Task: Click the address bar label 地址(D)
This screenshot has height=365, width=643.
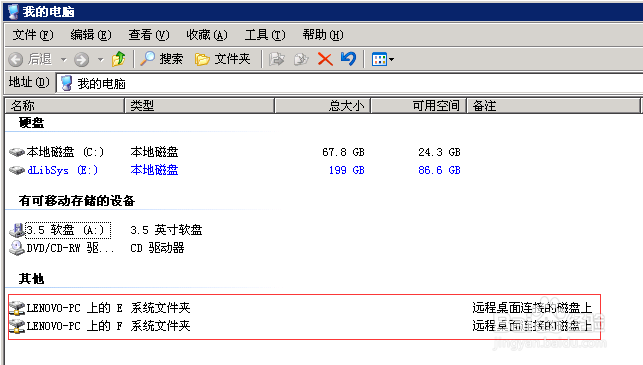Action: (29, 82)
